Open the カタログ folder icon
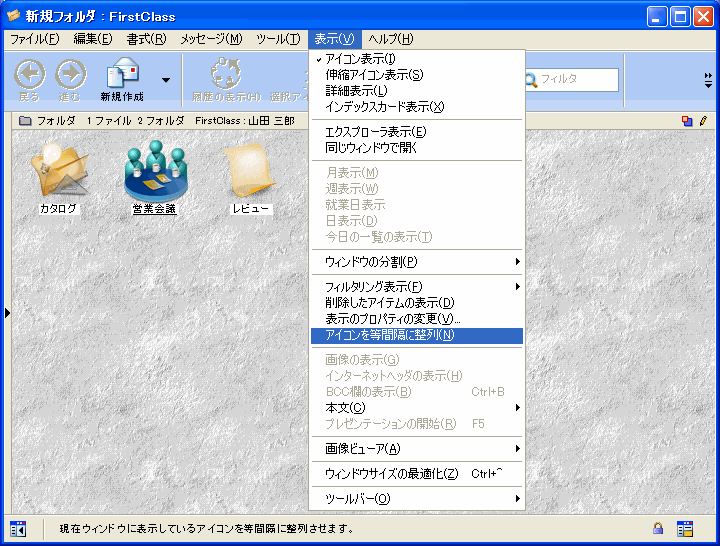This screenshot has height=546, width=720. (58, 171)
